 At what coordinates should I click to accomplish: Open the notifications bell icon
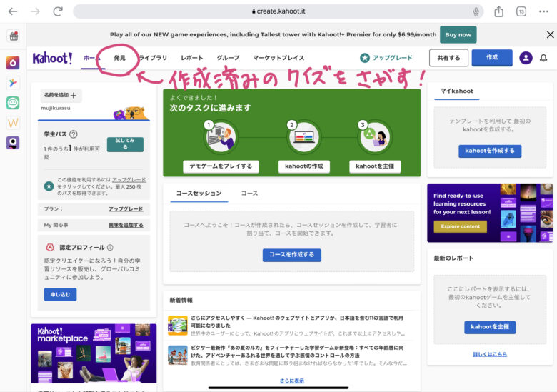point(543,58)
